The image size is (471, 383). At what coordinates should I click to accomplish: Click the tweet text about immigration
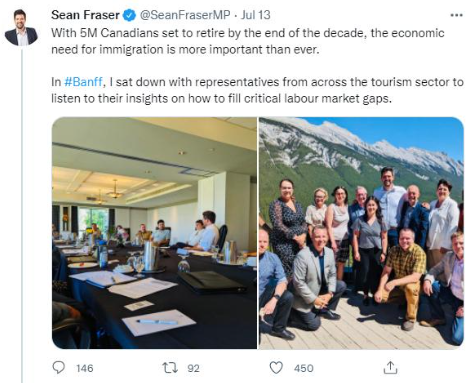pyautogui.click(x=248, y=41)
